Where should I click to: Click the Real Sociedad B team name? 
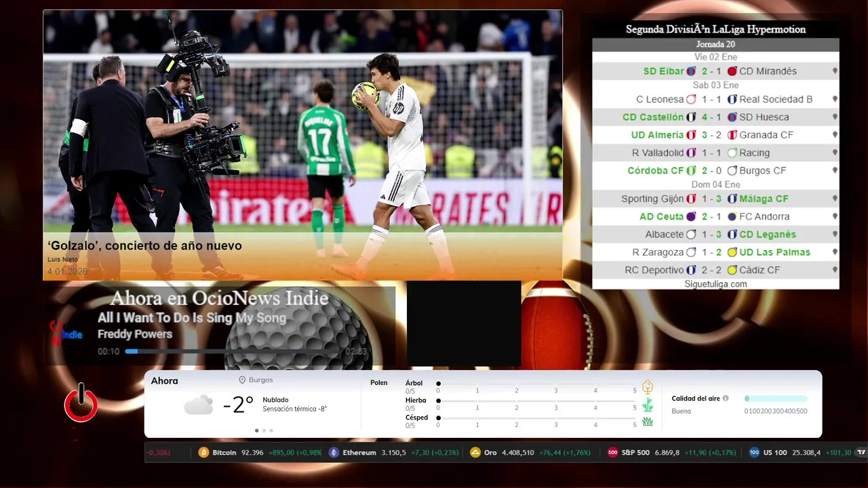[x=776, y=99]
